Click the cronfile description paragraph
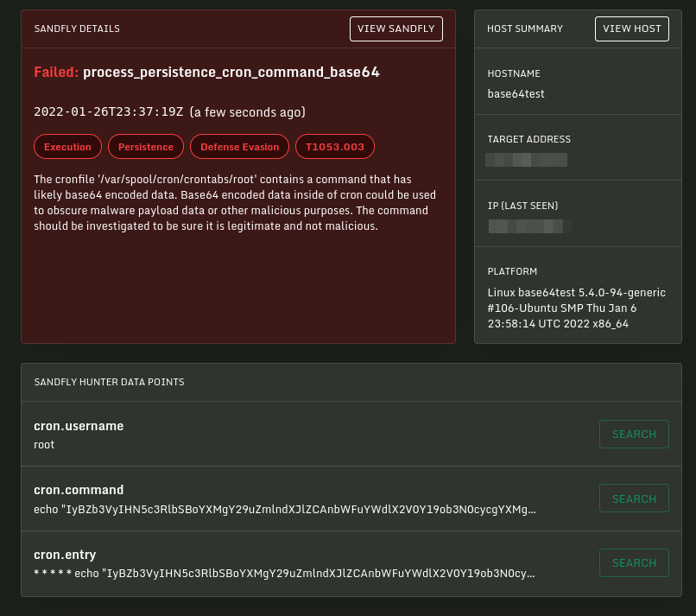This screenshot has height=616, width=696. [235, 202]
